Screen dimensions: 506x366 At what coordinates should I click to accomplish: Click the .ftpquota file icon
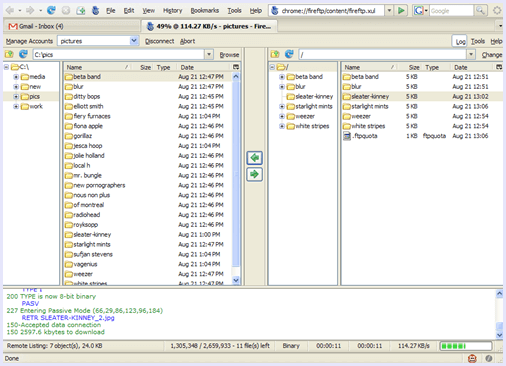[347, 136]
